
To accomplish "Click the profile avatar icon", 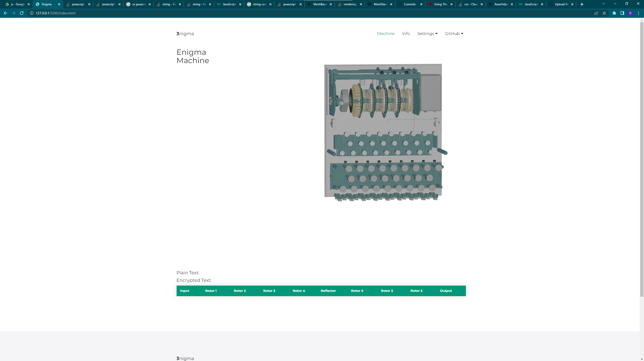I will tap(630, 13).
